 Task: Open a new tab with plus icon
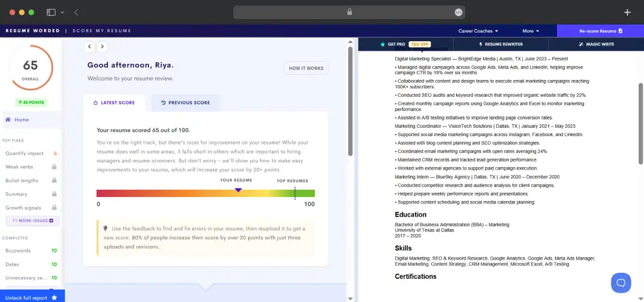627,13
